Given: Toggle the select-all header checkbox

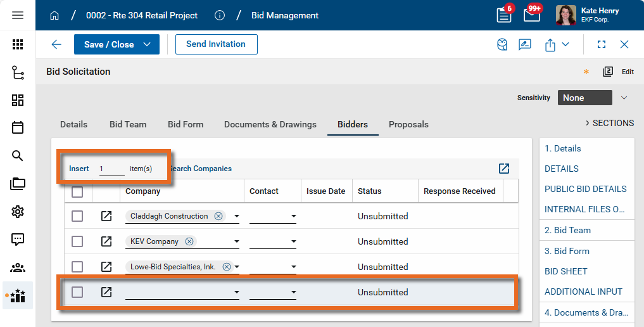Looking at the screenshot, I should 77,191.
